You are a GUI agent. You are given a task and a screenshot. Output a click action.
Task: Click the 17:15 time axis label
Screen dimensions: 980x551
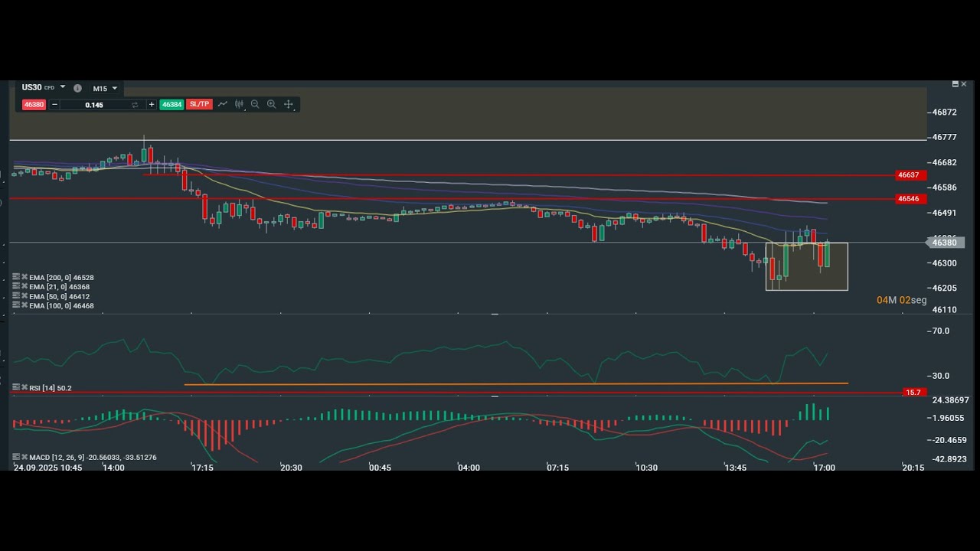pos(202,467)
